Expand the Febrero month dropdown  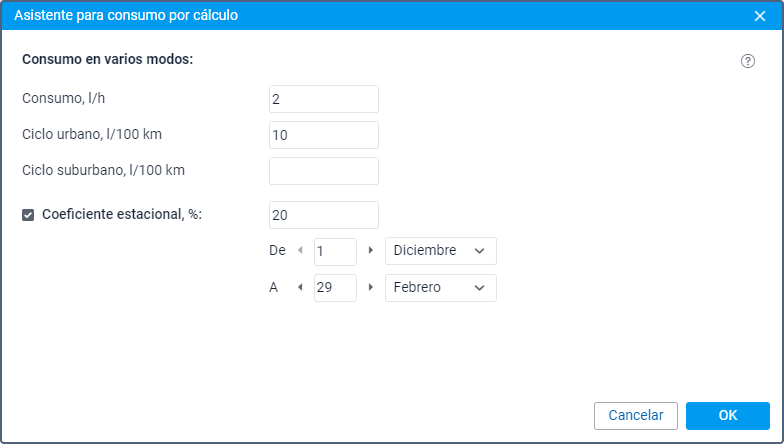440,288
